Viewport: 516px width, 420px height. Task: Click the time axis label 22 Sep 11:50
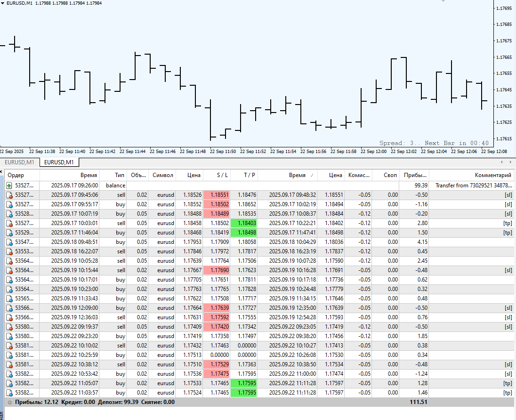[x=223, y=152]
